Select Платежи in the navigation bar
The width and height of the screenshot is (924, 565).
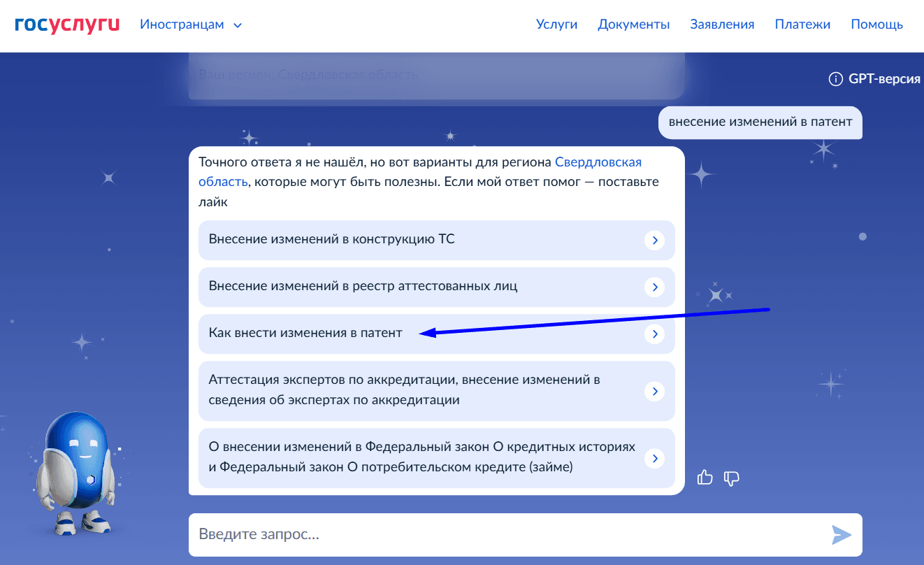pos(802,24)
